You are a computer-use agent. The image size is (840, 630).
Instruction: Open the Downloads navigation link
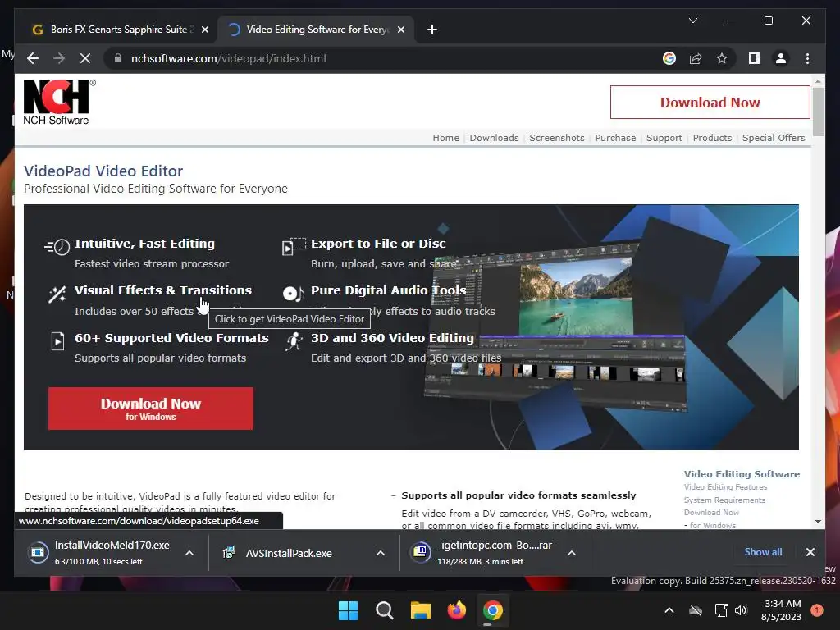494,138
